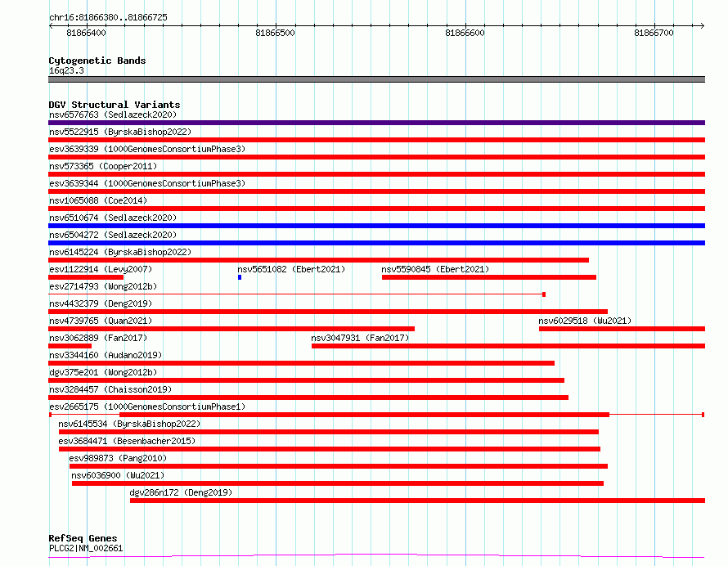Select the nsv6510674 (Sedlazeck2020) label
The width and height of the screenshot is (728, 566).
pyautogui.click(x=113, y=218)
